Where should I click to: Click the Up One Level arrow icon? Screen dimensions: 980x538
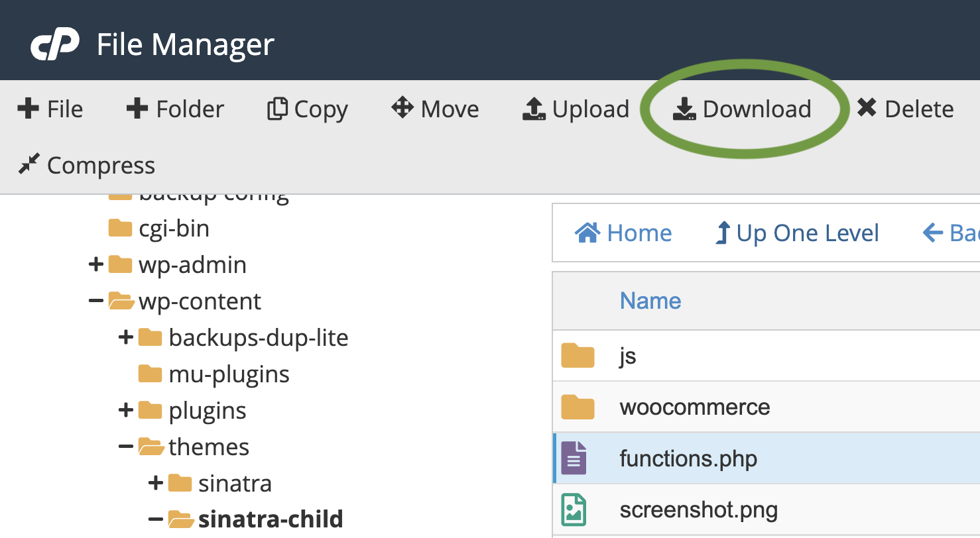(x=722, y=233)
